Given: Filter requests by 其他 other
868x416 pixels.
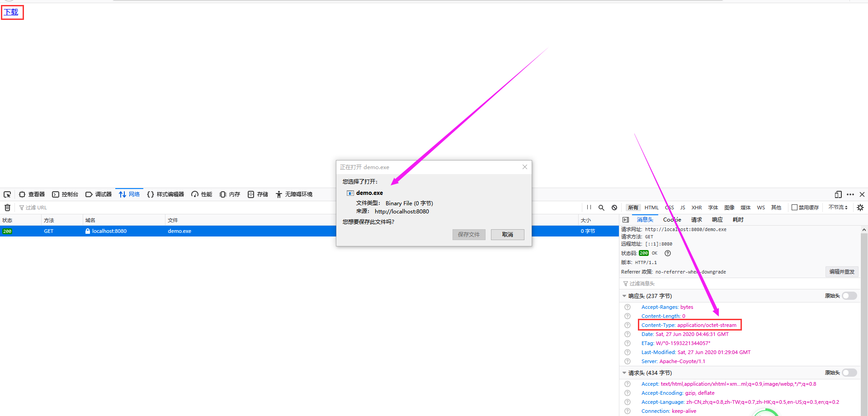Looking at the screenshot, I should pyautogui.click(x=776, y=208).
